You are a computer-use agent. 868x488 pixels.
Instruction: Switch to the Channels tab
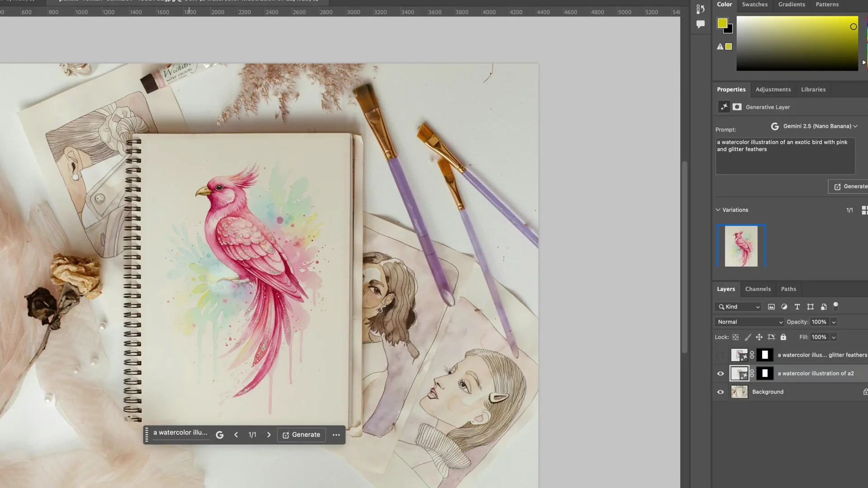coord(758,289)
